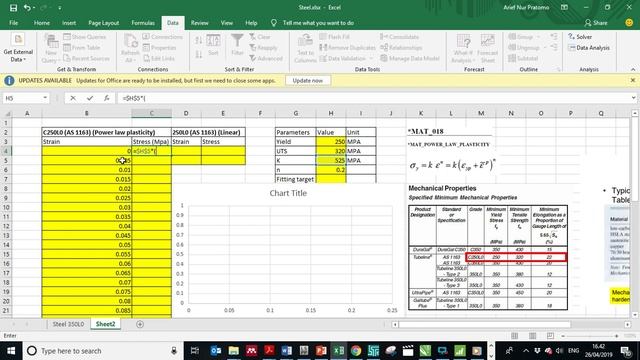Confirm formula with the check mark icon
Image resolution: width=640 pixels, height=360 pixels.
click(90, 98)
